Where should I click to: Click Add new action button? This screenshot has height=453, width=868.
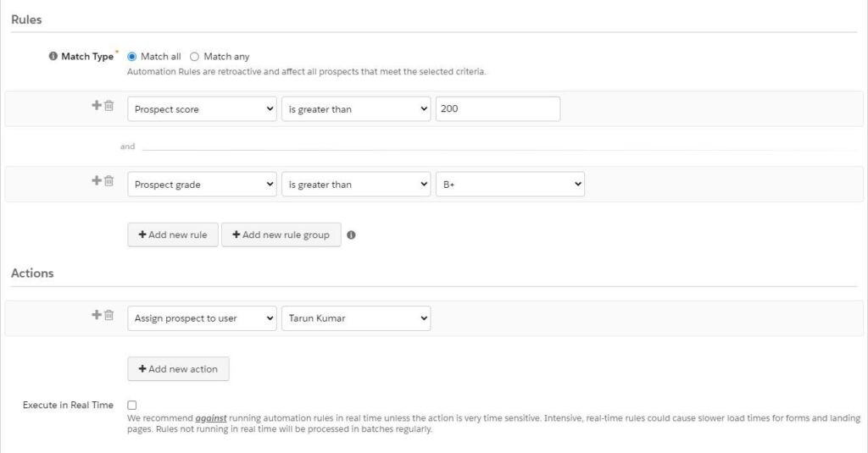[178, 369]
